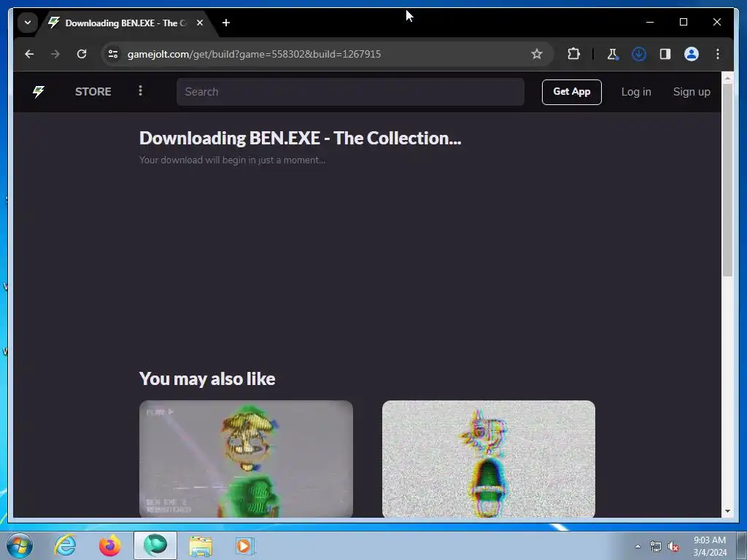Toggle the browser side panel
The width and height of the screenshot is (747, 560).
click(x=665, y=54)
